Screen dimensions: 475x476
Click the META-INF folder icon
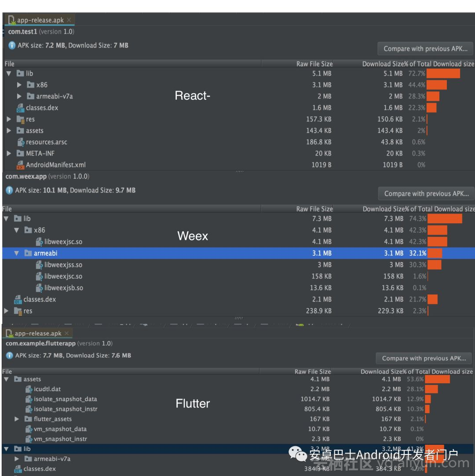point(20,153)
